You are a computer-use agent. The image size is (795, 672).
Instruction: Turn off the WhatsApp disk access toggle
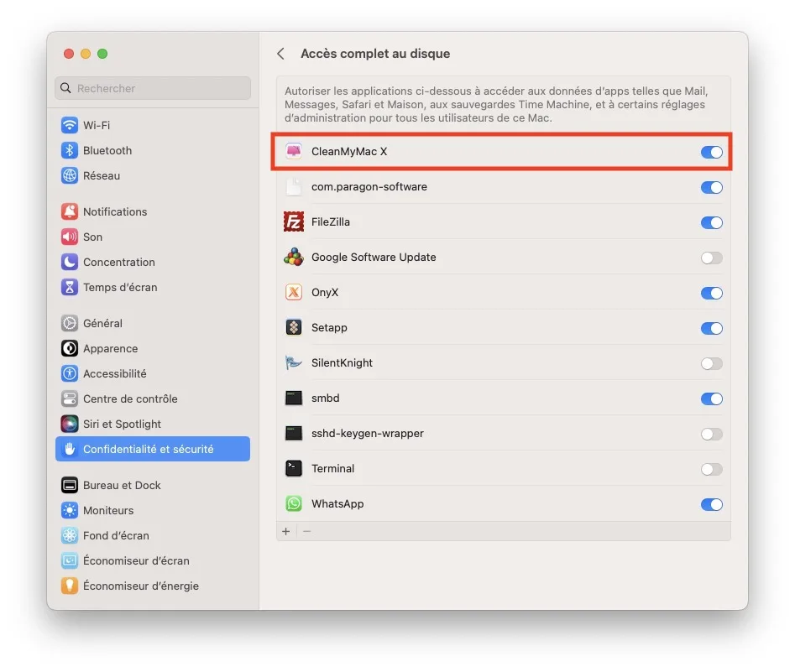[x=711, y=504]
